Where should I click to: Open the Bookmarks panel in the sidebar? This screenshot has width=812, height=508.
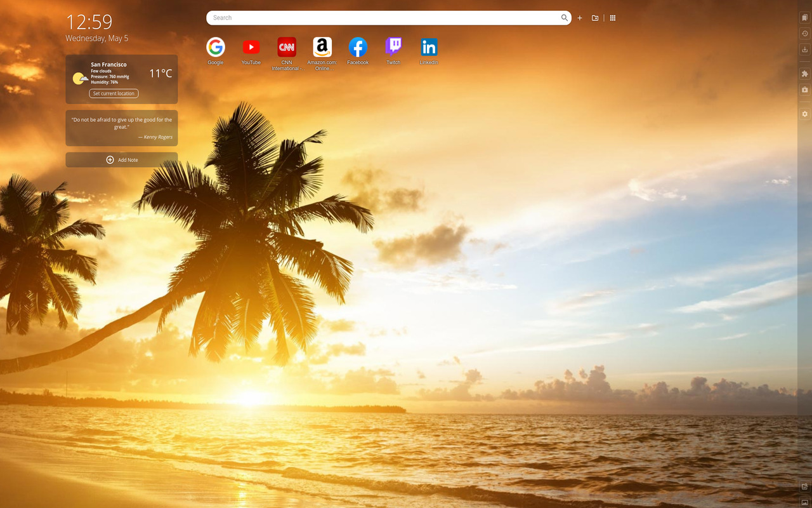(804, 17)
